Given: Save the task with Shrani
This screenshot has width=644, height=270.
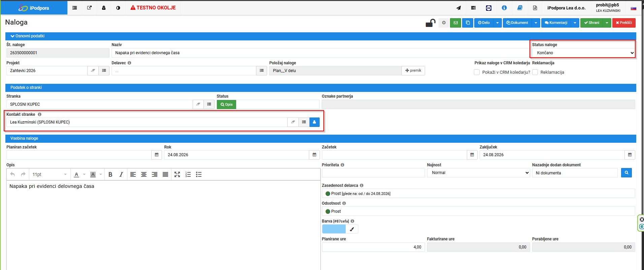Looking at the screenshot, I should pyautogui.click(x=591, y=23).
